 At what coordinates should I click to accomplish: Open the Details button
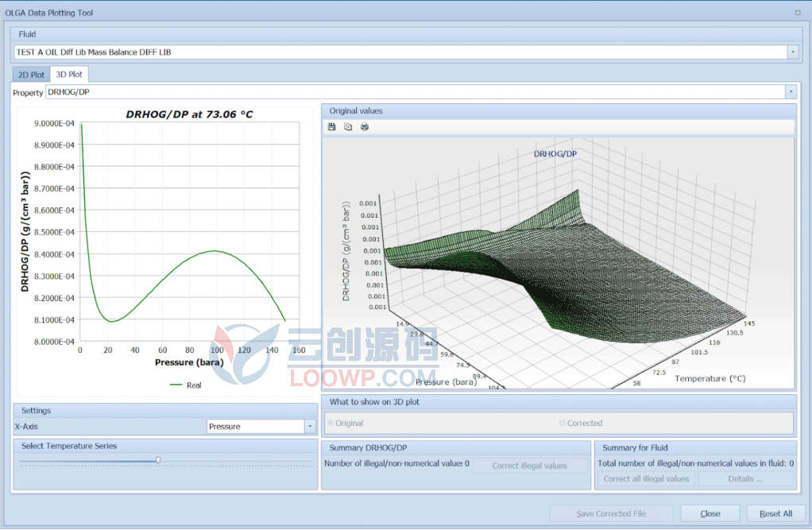click(x=745, y=478)
